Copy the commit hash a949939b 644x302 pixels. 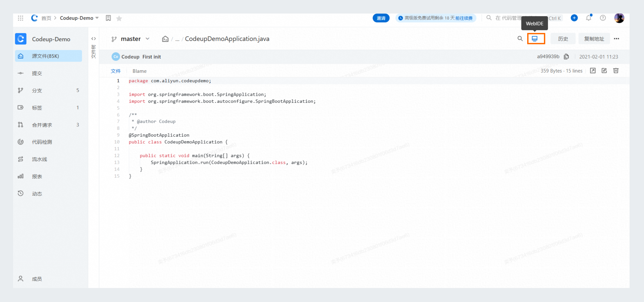[x=566, y=57]
